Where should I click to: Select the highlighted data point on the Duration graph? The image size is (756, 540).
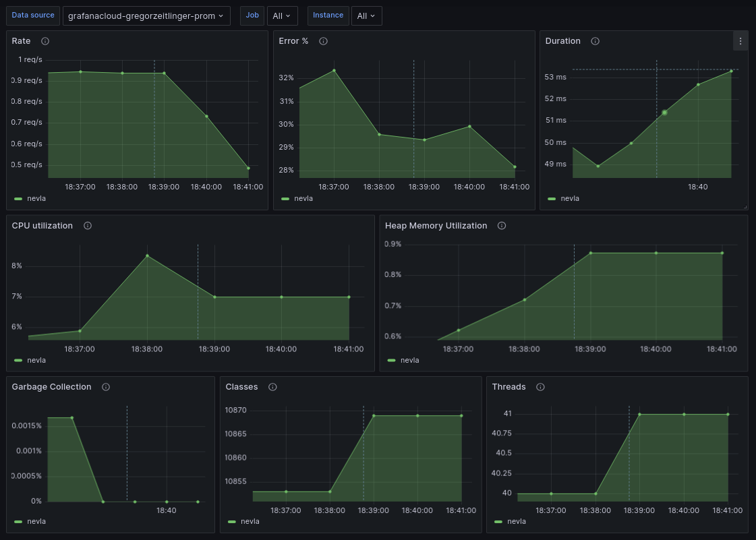coord(663,113)
